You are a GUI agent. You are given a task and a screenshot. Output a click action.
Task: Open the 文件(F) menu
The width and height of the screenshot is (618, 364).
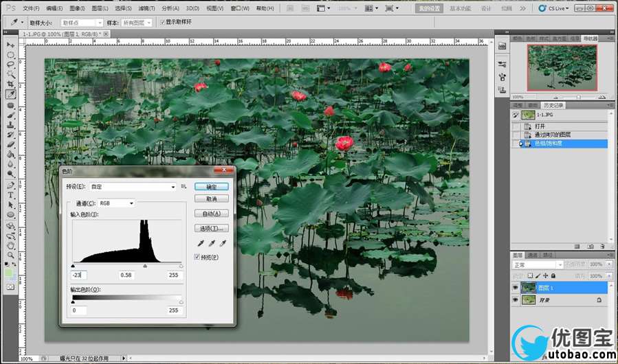(31, 8)
